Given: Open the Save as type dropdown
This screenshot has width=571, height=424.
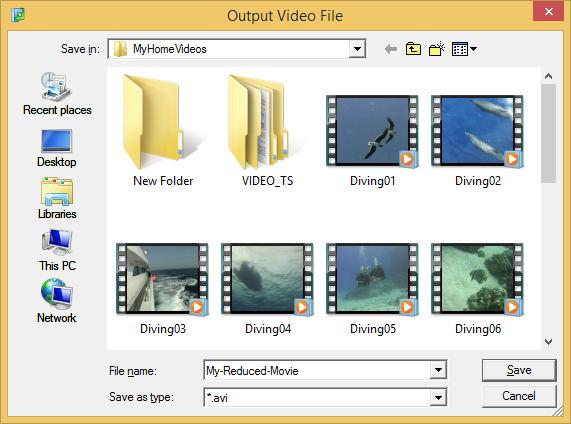Looking at the screenshot, I should click(x=438, y=397).
